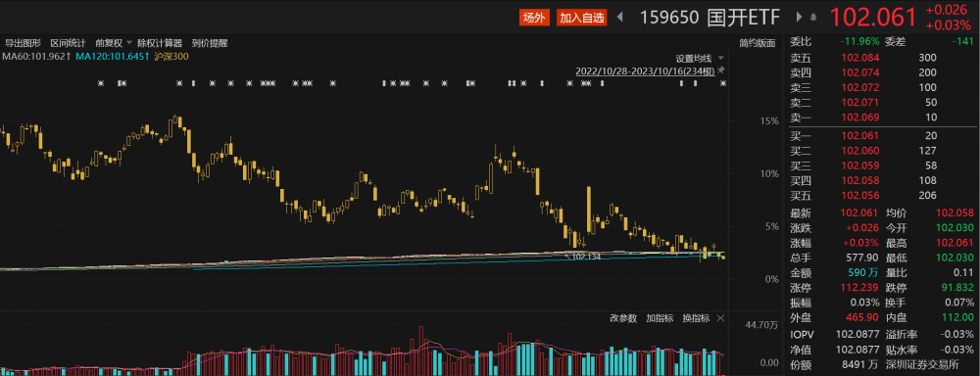Click the 改参数 indicator option
Image resolution: width=980 pixels, height=376 pixels.
pos(623,318)
